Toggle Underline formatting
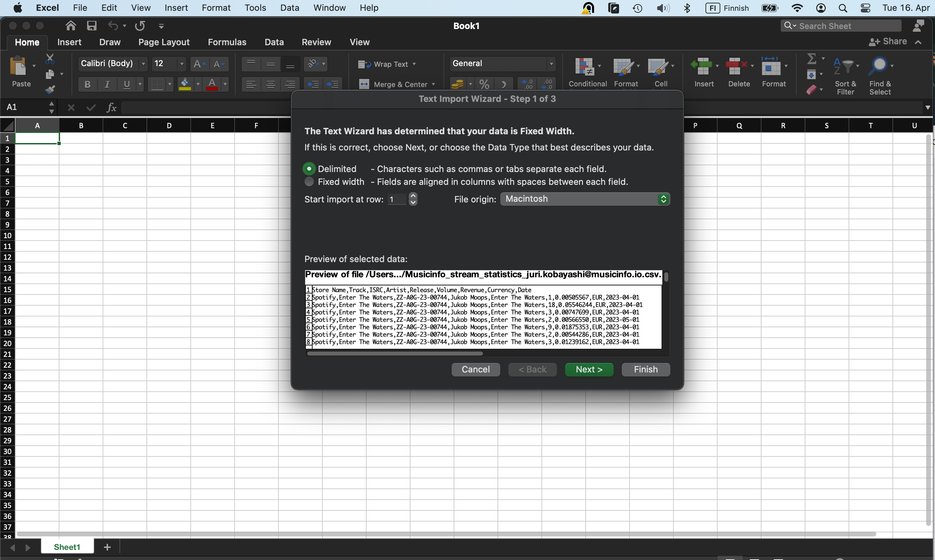 click(x=127, y=84)
